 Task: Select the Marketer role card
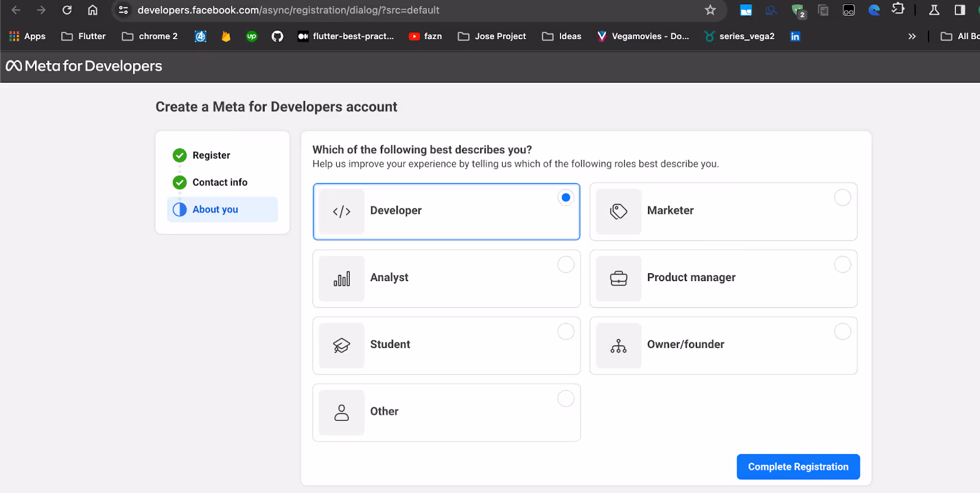[x=723, y=211]
